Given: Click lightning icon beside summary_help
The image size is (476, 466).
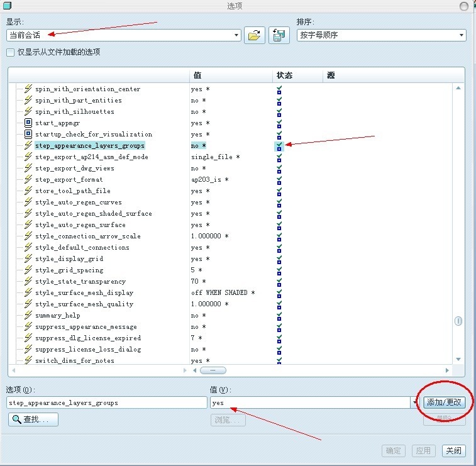Looking at the screenshot, I should click(x=28, y=315).
